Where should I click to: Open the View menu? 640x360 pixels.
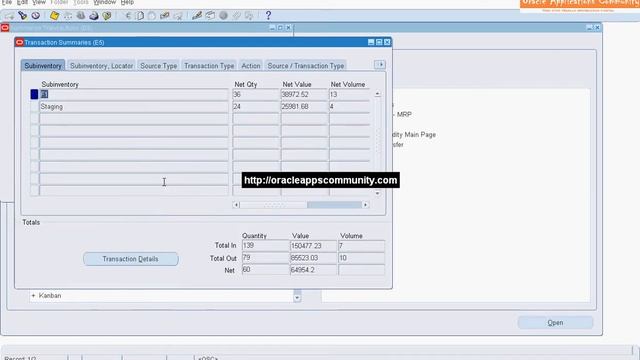click(39, 2)
